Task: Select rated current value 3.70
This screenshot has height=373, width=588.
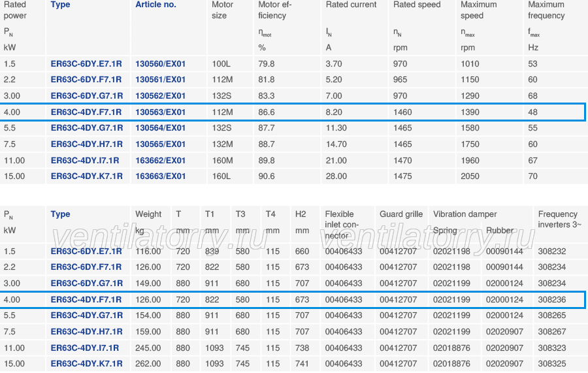Action: (x=334, y=64)
